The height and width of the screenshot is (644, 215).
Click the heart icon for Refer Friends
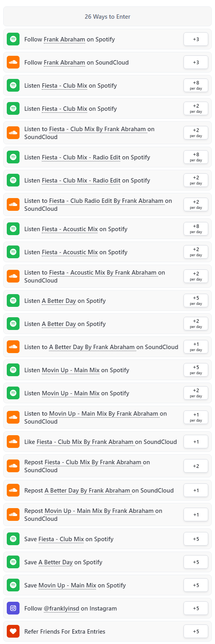click(13, 631)
